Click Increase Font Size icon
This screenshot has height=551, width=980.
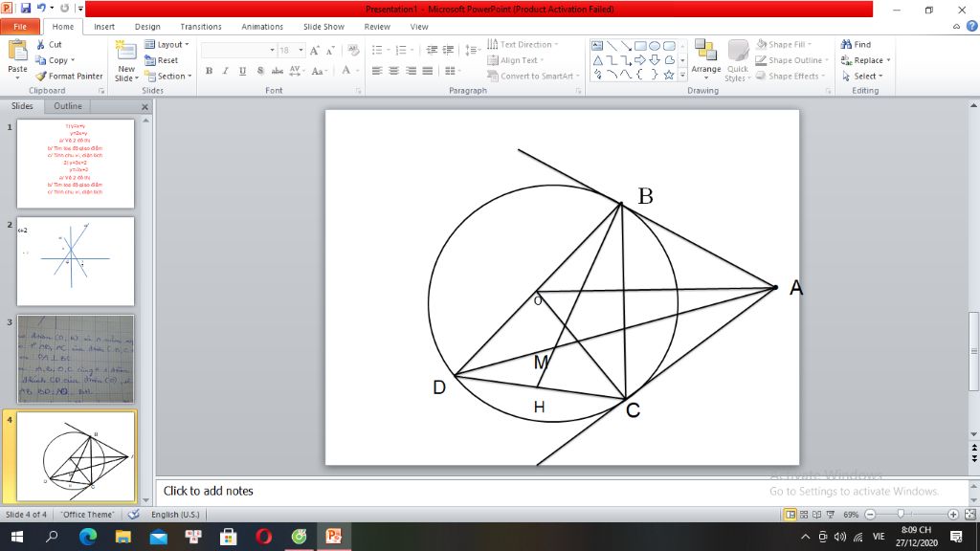[x=314, y=50]
